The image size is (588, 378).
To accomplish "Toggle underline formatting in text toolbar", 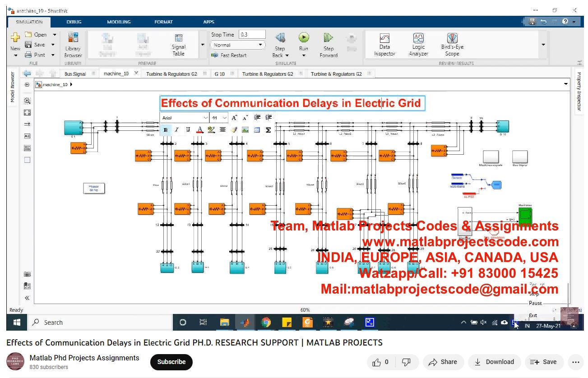I will tap(188, 130).
